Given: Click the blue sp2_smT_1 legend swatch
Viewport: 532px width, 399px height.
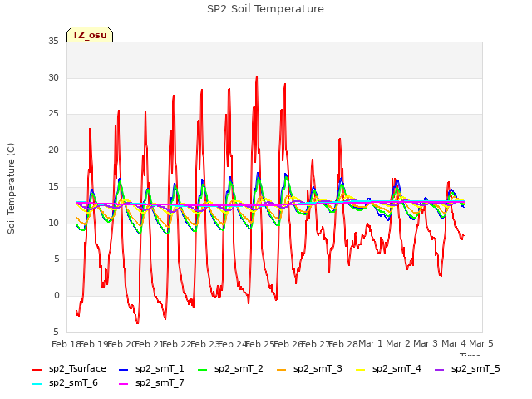Looking at the screenshot, I should pos(124,369).
